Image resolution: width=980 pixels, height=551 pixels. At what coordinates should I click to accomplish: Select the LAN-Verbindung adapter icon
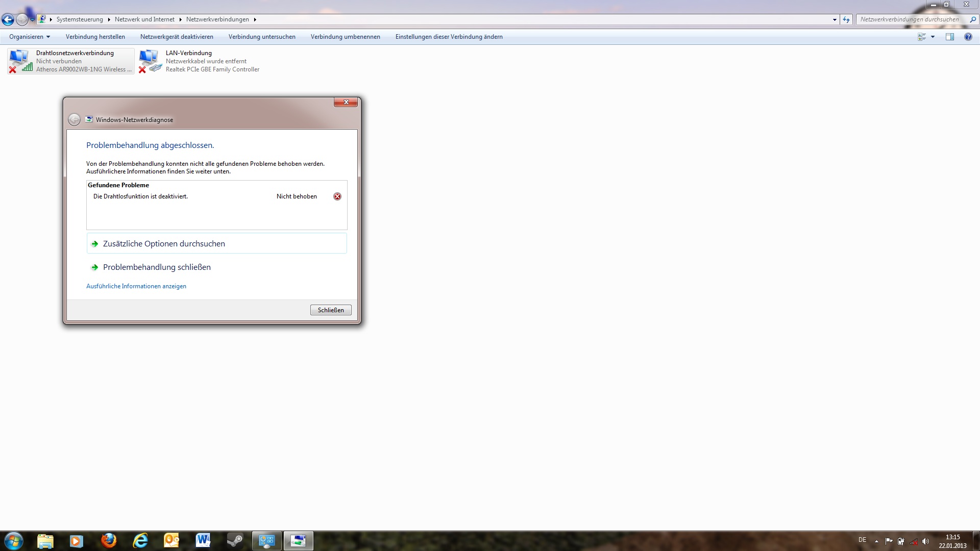click(x=150, y=61)
